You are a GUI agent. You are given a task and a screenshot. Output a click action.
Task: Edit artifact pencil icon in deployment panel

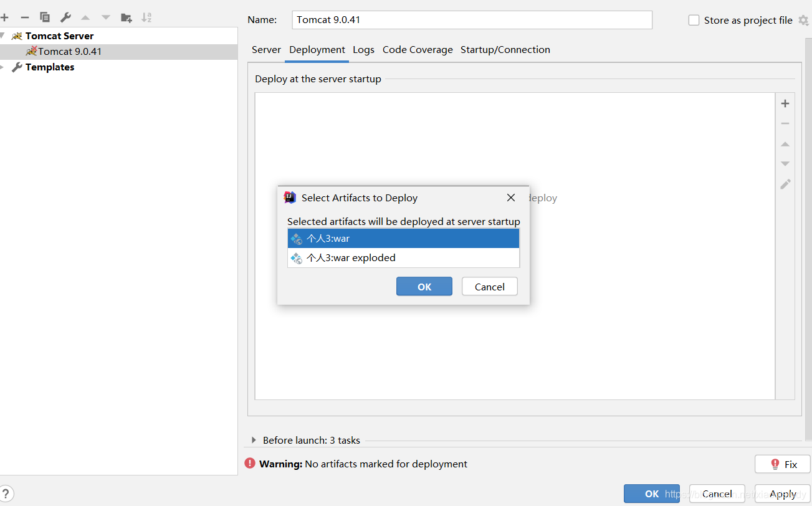tap(785, 184)
